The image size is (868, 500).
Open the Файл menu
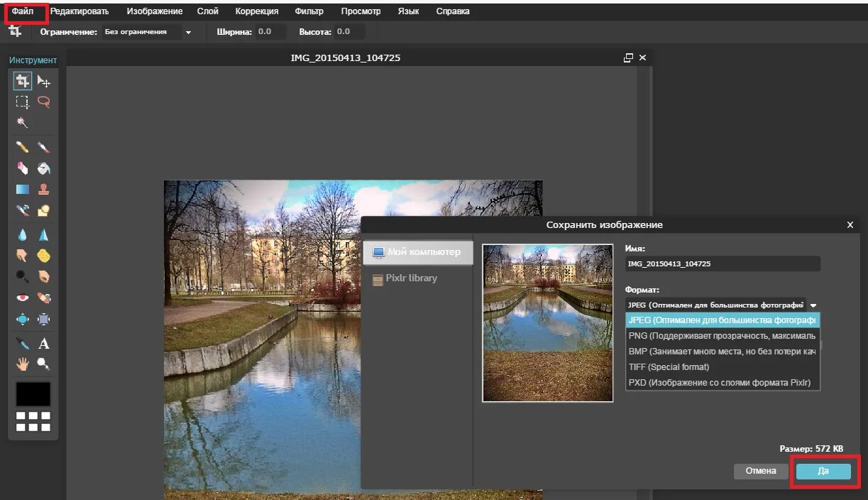(23, 11)
